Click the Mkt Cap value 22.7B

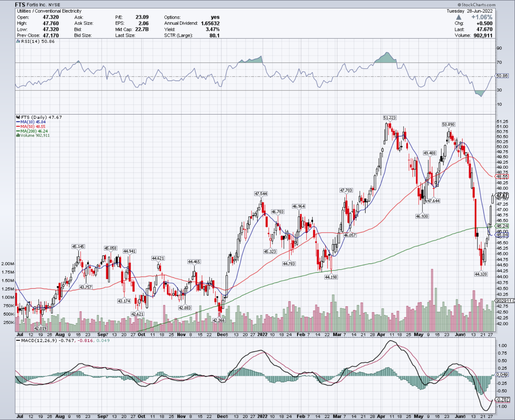tap(142, 29)
